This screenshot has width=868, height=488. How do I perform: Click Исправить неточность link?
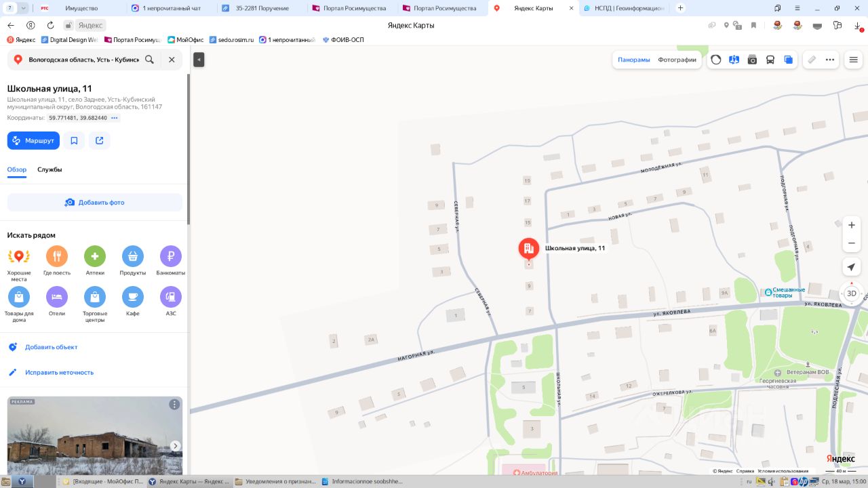[x=59, y=372]
